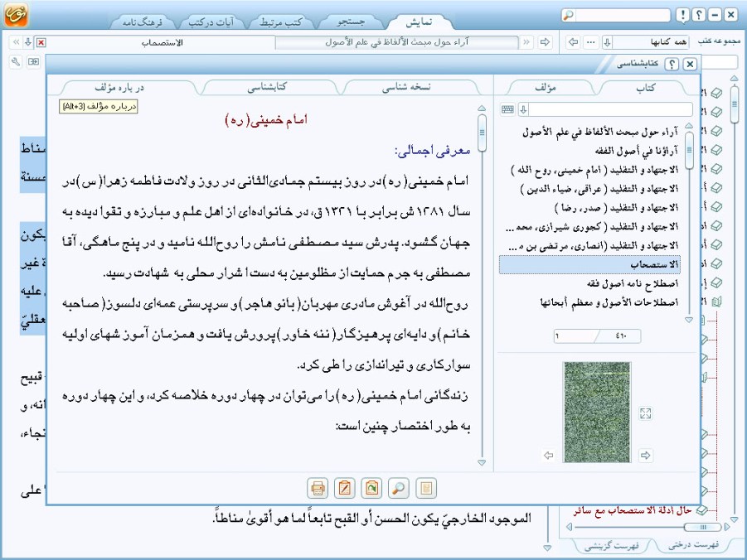
Task: Switch to فهرست درختی tab
Action: point(694,545)
